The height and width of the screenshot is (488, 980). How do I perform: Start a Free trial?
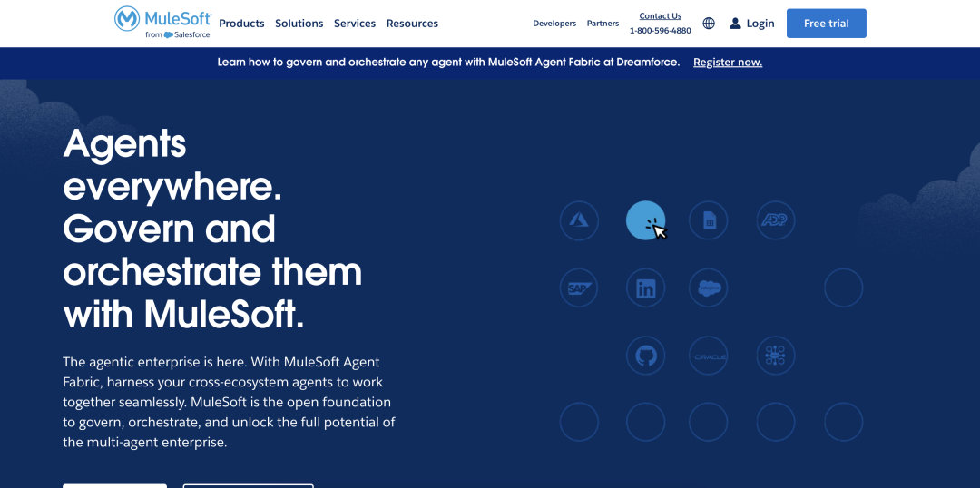click(827, 24)
